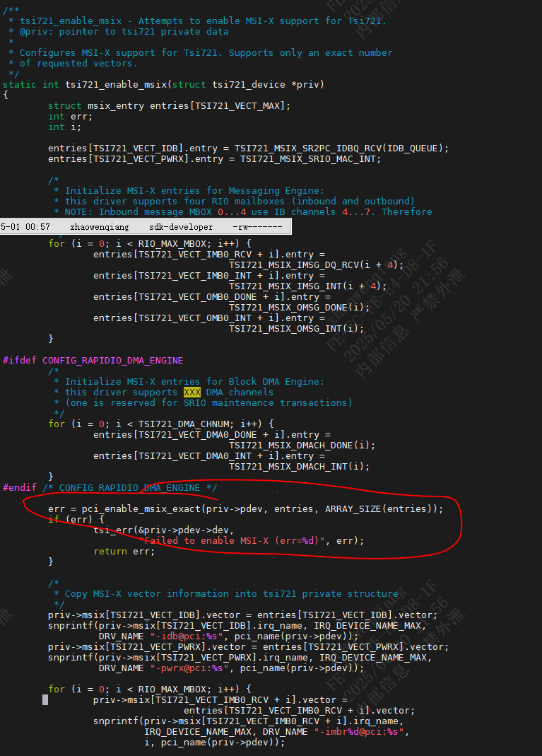Click the 'return err;' statement
The image size is (542, 756).
click(124, 551)
